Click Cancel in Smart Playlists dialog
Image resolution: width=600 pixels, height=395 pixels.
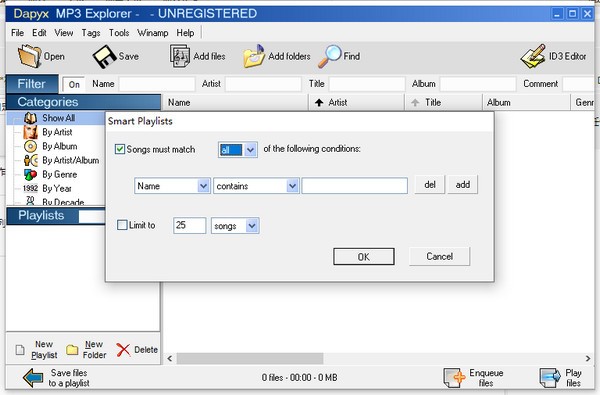coord(439,256)
